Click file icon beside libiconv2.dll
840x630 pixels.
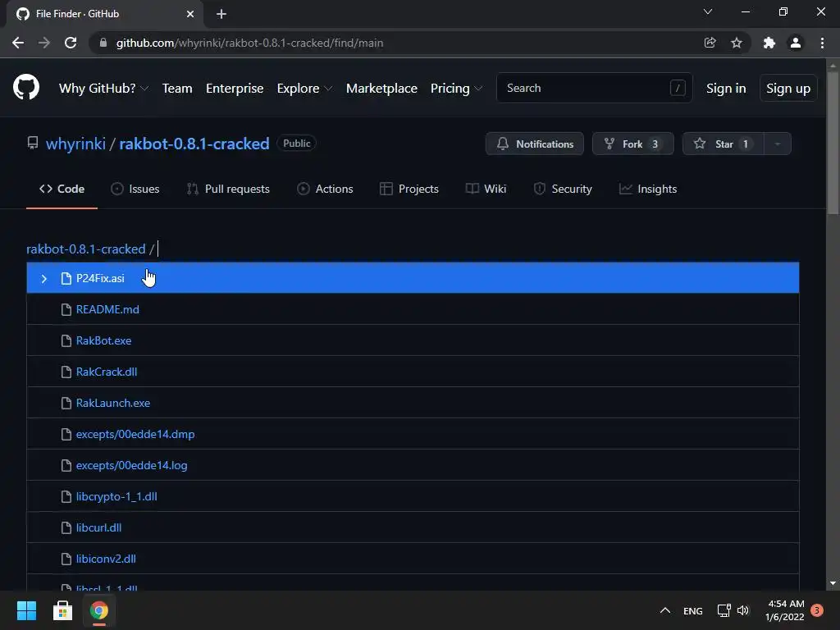pos(66,559)
